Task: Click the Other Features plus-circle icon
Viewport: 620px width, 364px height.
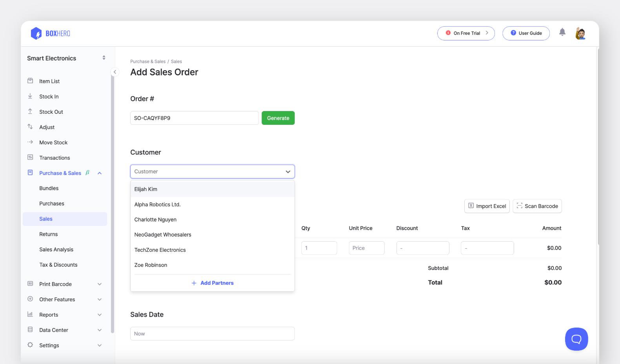Action: pos(30,299)
